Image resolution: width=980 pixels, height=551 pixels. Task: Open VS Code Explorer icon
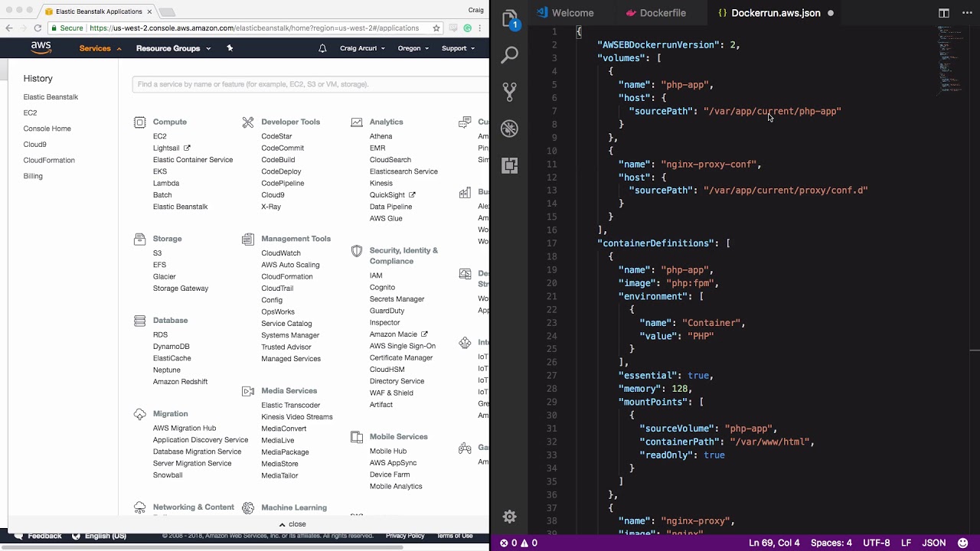pyautogui.click(x=509, y=19)
